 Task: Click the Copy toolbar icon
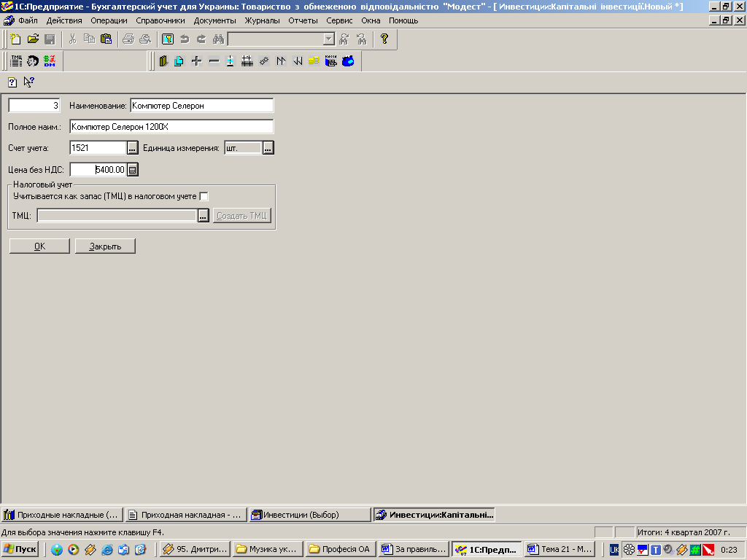pyautogui.click(x=89, y=39)
